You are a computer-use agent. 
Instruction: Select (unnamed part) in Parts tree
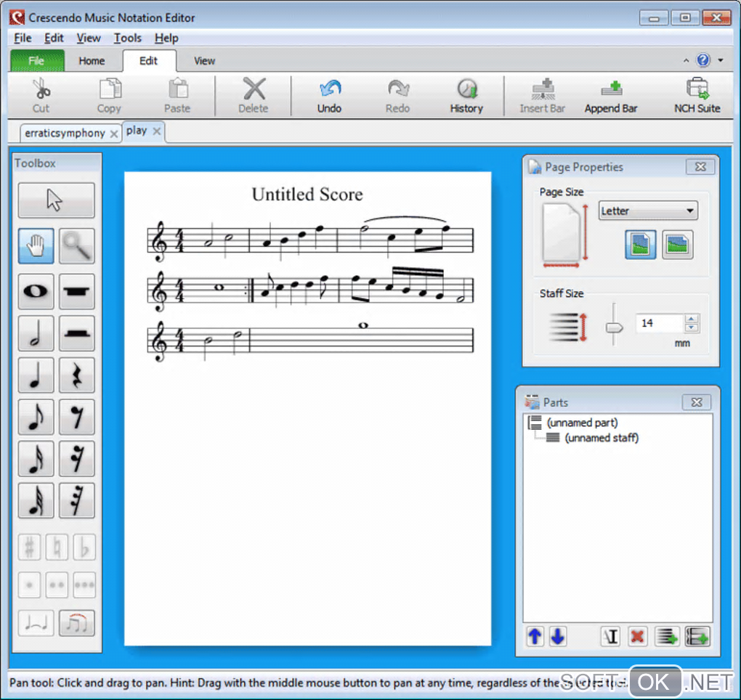pos(582,423)
